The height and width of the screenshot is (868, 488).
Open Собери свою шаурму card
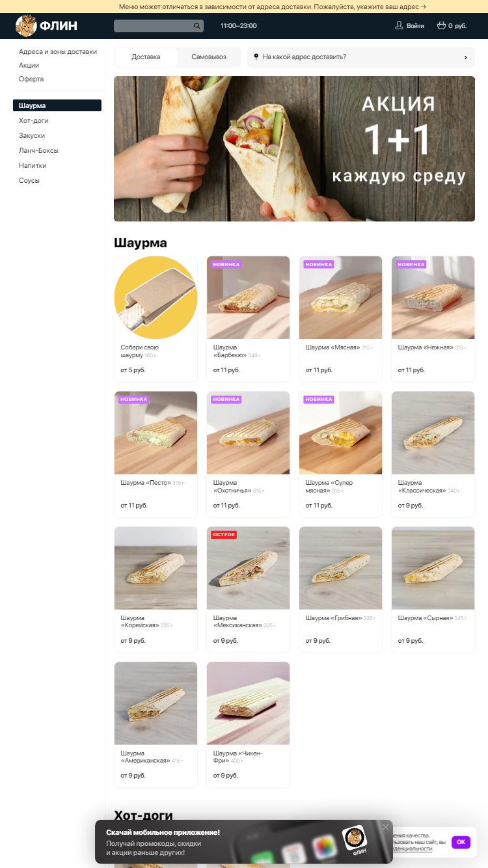coord(156,319)
